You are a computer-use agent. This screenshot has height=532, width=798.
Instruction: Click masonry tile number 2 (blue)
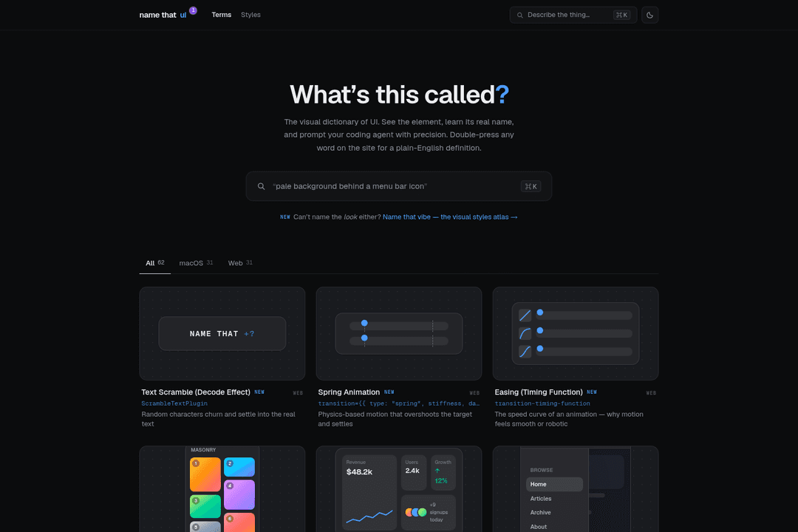point(239,467)
